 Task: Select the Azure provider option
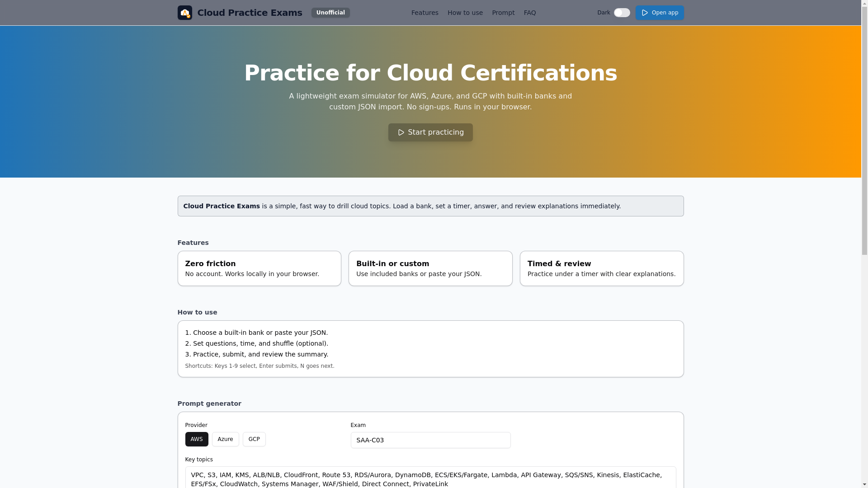225,439
